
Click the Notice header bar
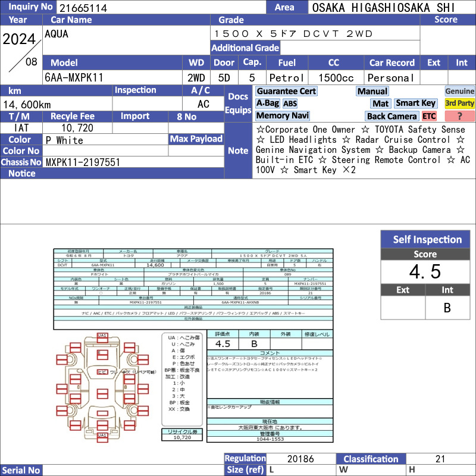[112, 173]
